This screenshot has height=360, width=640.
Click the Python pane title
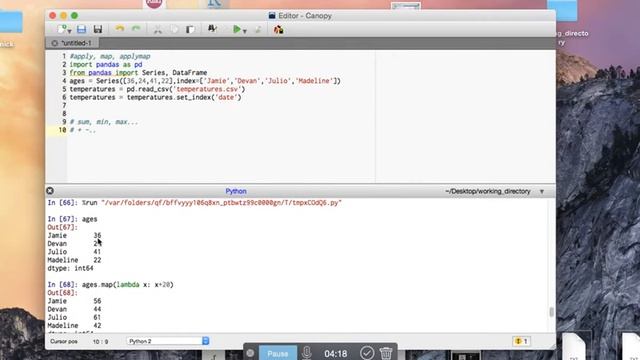click(236, 191)
